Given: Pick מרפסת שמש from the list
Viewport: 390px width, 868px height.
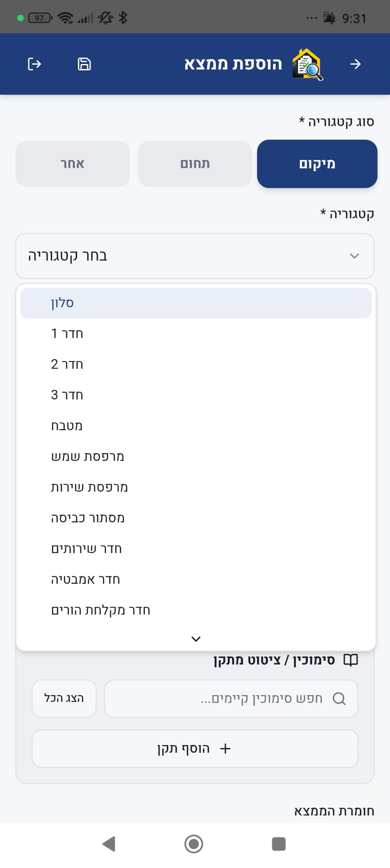Looking at the screenshot, I should click(196, 456).
